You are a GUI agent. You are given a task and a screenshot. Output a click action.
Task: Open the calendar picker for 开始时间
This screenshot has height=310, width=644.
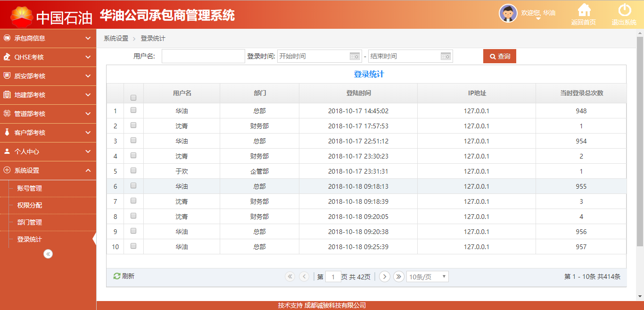tap(355, 56)
